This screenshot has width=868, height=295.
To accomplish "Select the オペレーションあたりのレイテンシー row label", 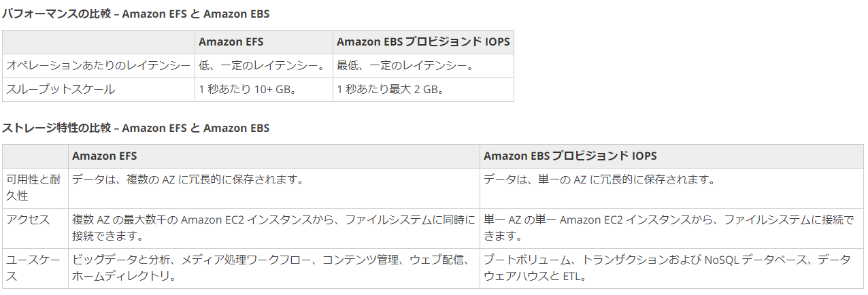I will (x=98, y=66).
